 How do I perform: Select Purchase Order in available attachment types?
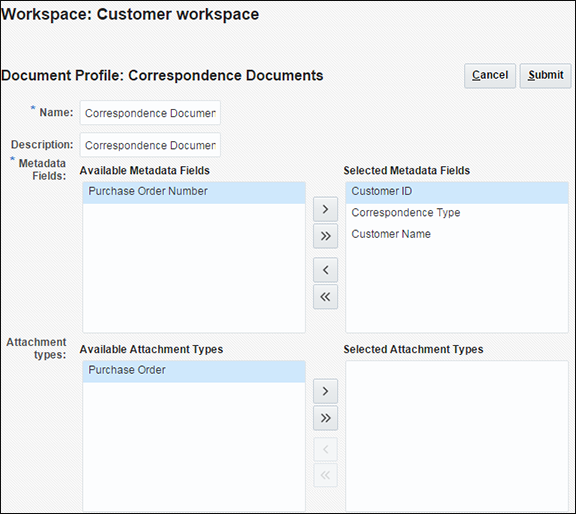pos(194,371)
